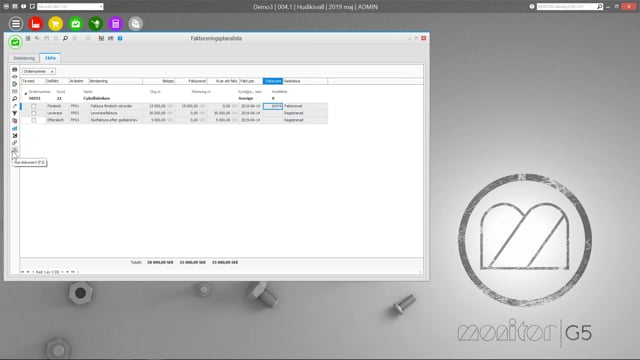Sort by the Belopp column header
Image resolution: width=640 pixels, height=360 pixels.
pyautogui.click(x=159, y=81)
